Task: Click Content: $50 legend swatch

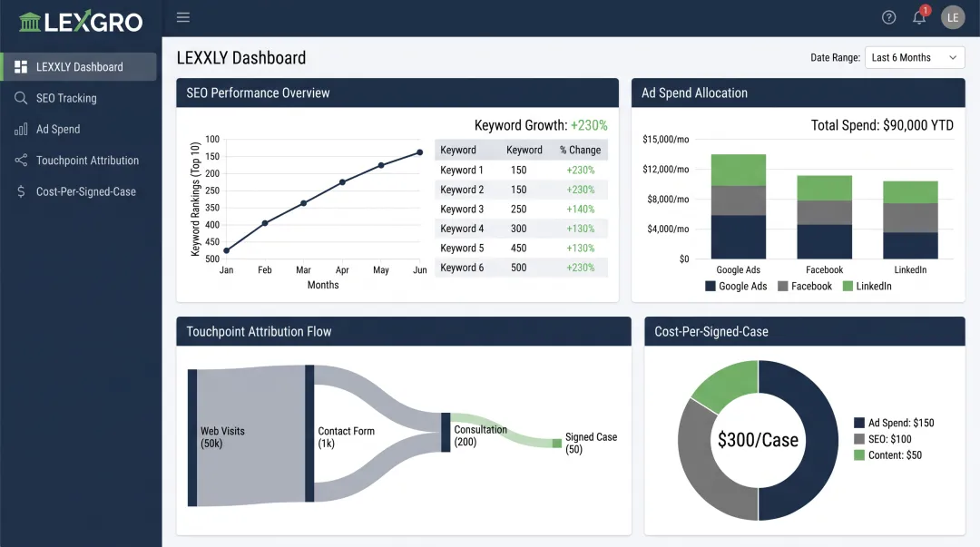Action: (859, 455)
